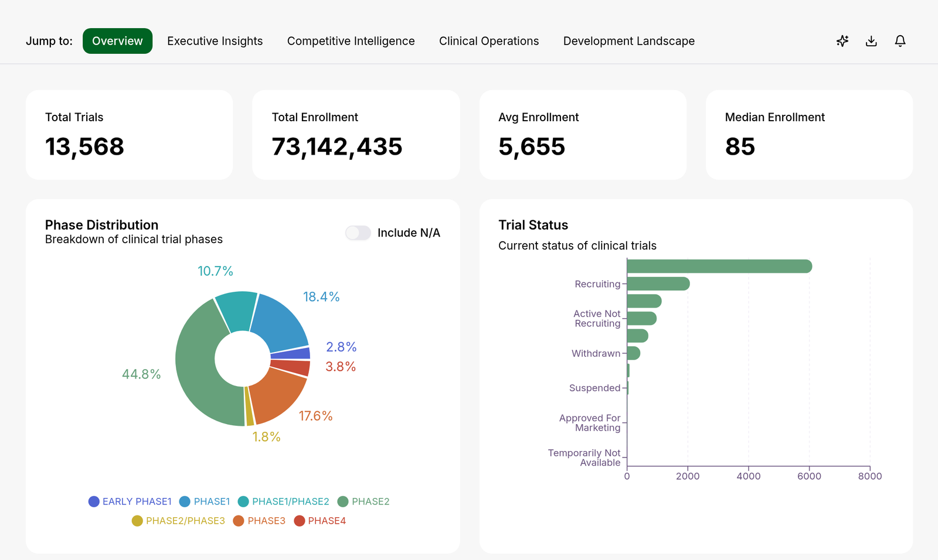
Task: Select the PHASE2/PHASE3 legend swatch
Action: click(137, 521)
